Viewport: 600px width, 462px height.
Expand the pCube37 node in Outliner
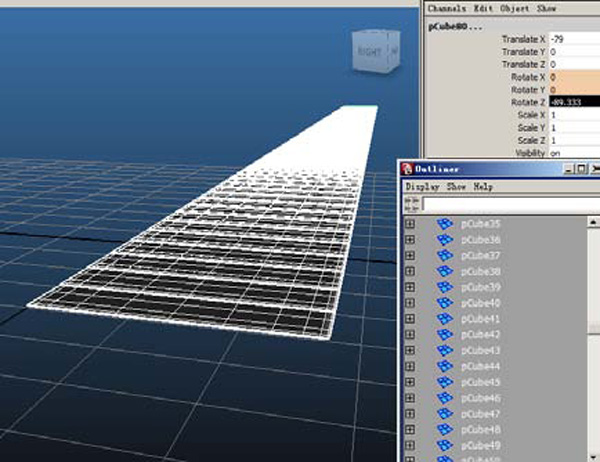click(x=410, y=255)
